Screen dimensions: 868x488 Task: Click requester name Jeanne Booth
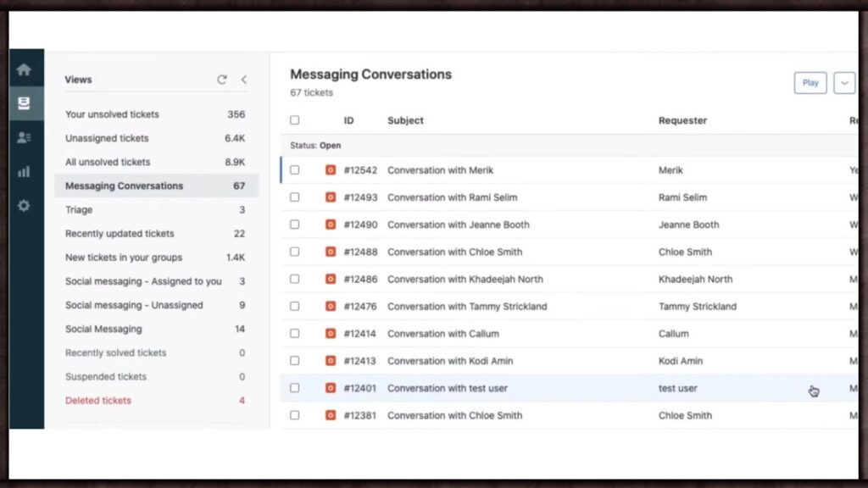688,225
